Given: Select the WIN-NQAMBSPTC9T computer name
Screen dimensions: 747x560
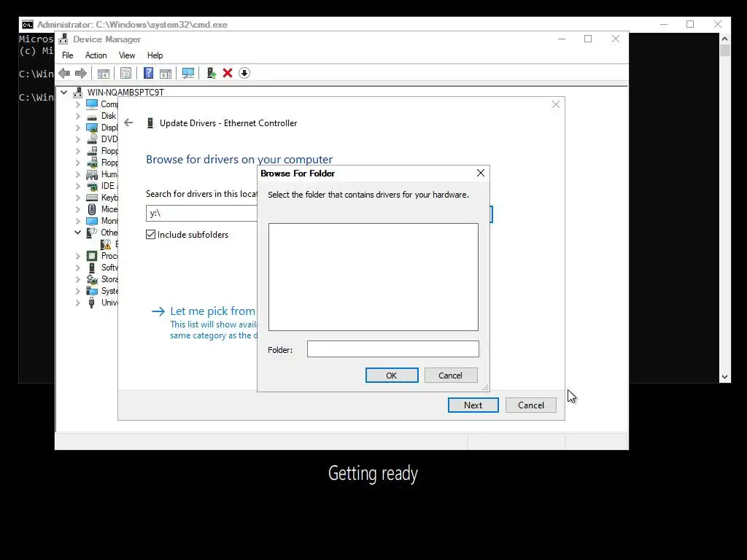Looking at the screenshot, I should 125,92.
